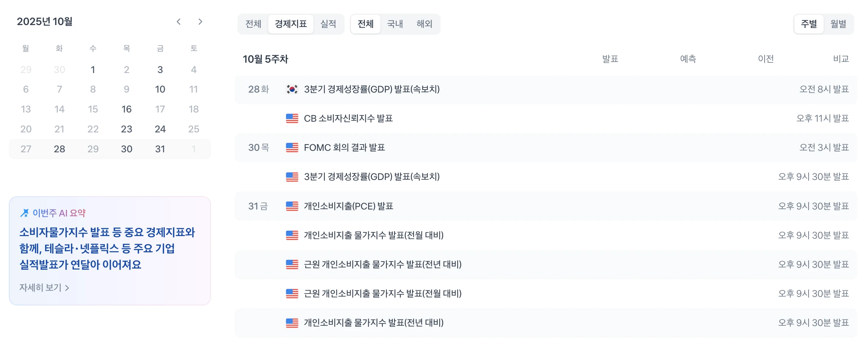The image size is (868, 346).
Task: Click US flag beside 개인소비지출(PCE) 발표
Action: tap(292, 206)
